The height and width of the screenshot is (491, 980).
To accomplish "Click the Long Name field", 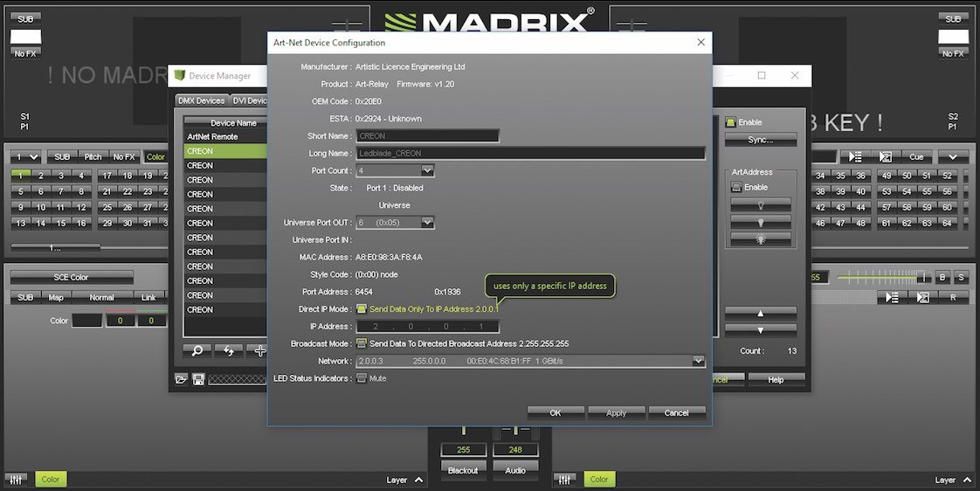I will click(531, 153).
